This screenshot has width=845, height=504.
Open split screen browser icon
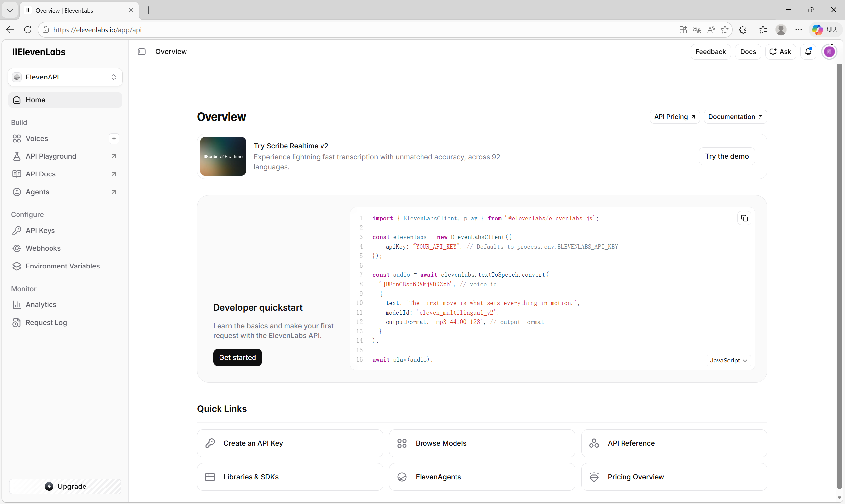683,30
